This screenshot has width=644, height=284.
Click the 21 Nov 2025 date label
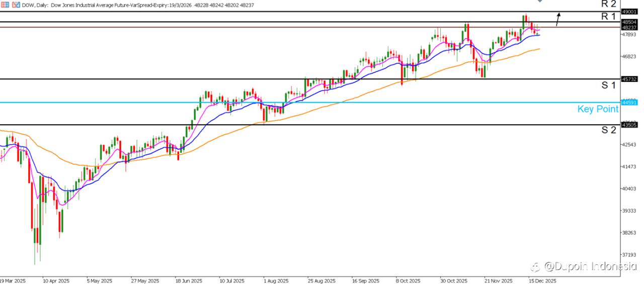[498, 280]
